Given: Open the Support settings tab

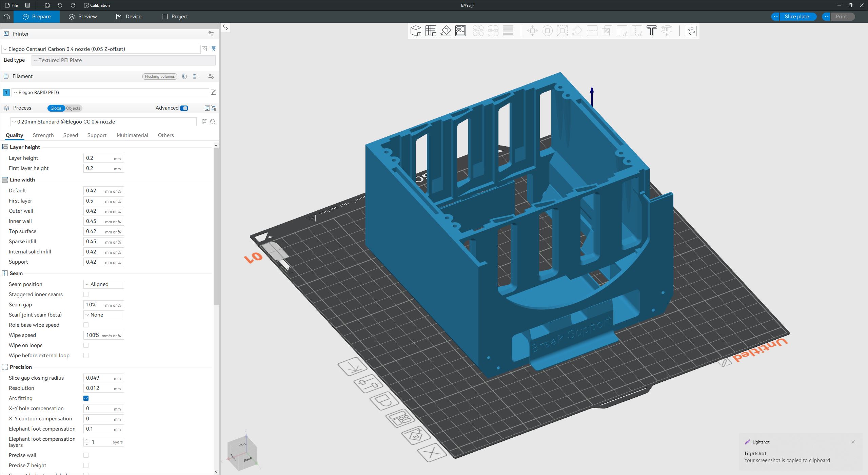Looking at the screenshot, I should 97,135.
